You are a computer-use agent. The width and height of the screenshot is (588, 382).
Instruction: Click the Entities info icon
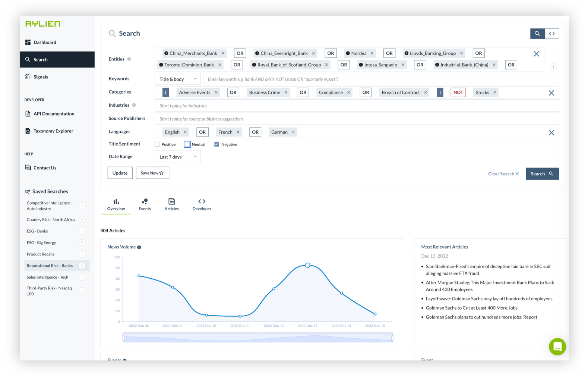(x=129, y=59)
